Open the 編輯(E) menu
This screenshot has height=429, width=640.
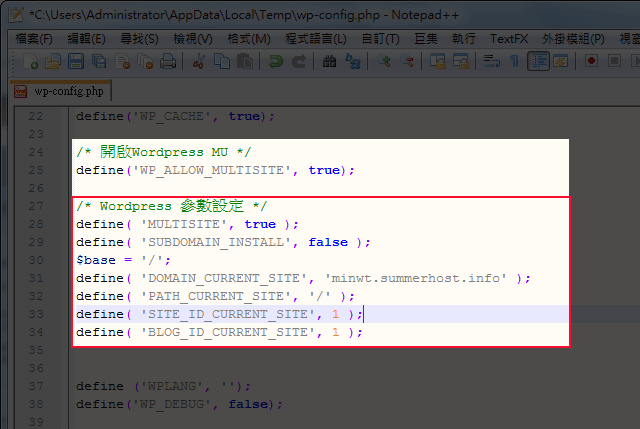pos(87,39)
